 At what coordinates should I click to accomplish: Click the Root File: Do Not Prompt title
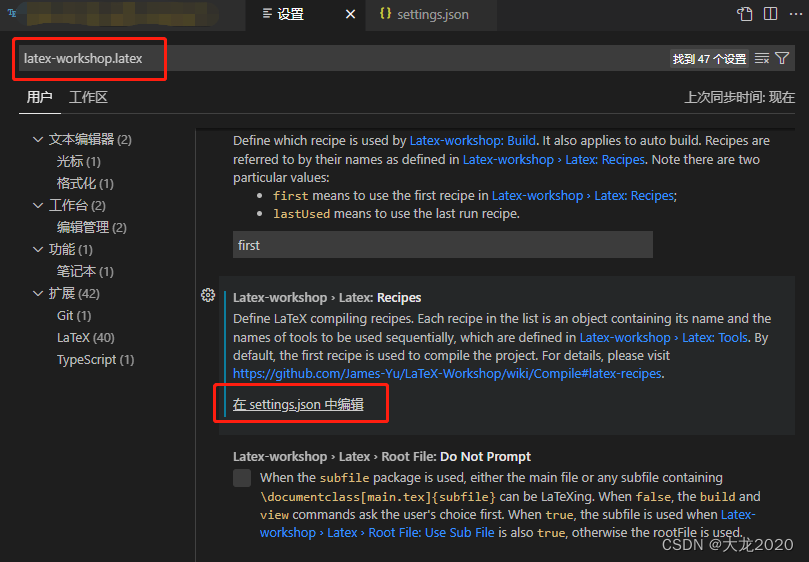[381, 457]
